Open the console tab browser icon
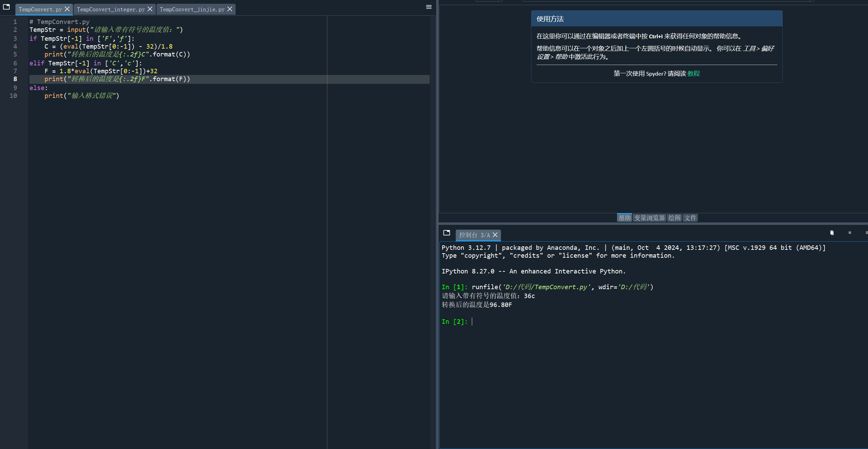Viewport: 868px width, 449px height. (446, 233)
